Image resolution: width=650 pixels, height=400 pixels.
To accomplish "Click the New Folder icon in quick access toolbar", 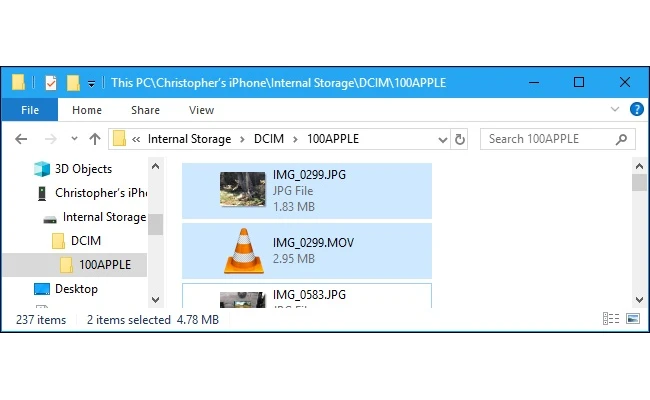I will 73,82.
